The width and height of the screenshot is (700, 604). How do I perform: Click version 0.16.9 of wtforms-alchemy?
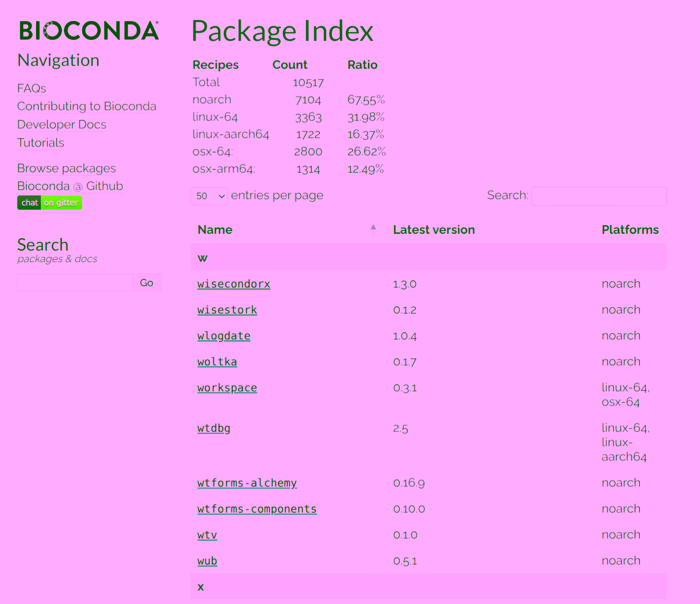coord(409,483)
